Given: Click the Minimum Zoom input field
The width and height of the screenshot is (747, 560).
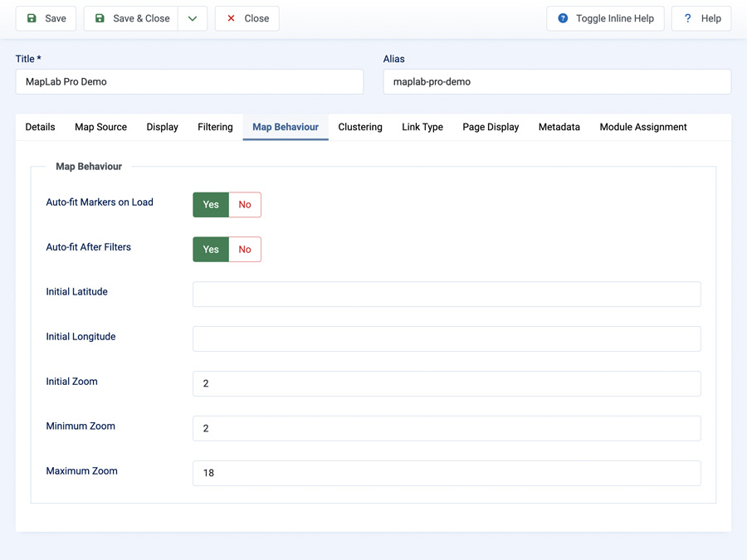Looking at the screenshot, I should 447,429.
